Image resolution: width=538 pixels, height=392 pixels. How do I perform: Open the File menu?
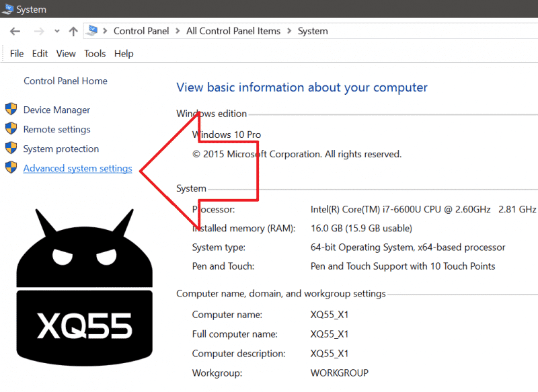pos(17,54)
